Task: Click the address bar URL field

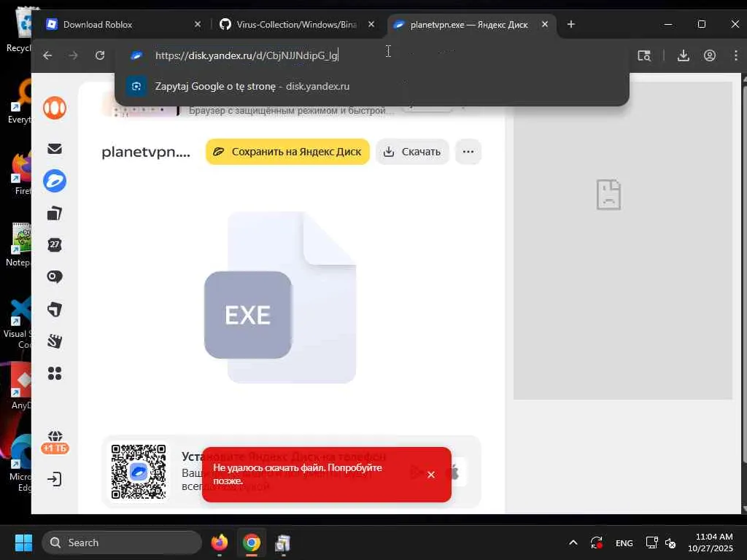Action: 371,55
